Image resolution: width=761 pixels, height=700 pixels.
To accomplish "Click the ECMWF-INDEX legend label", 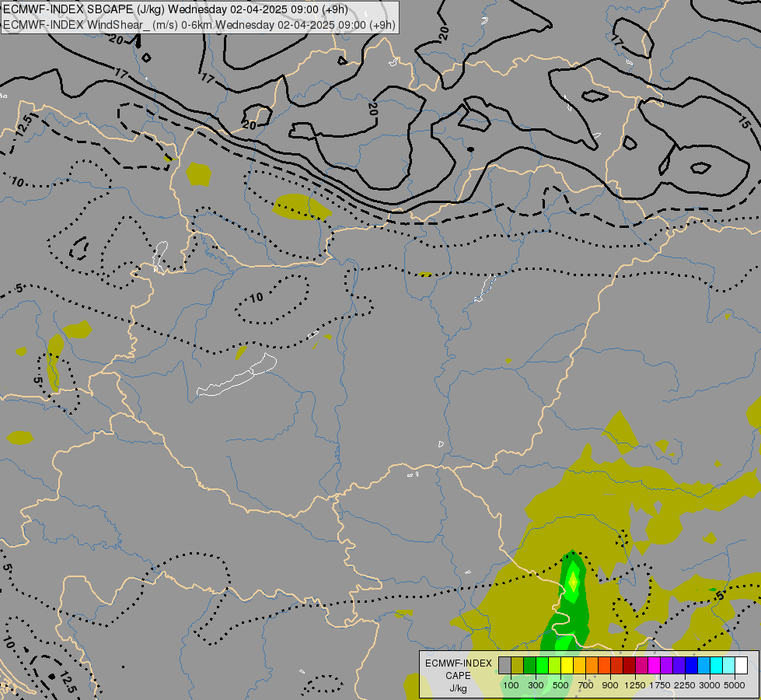I will coord(459,663).
